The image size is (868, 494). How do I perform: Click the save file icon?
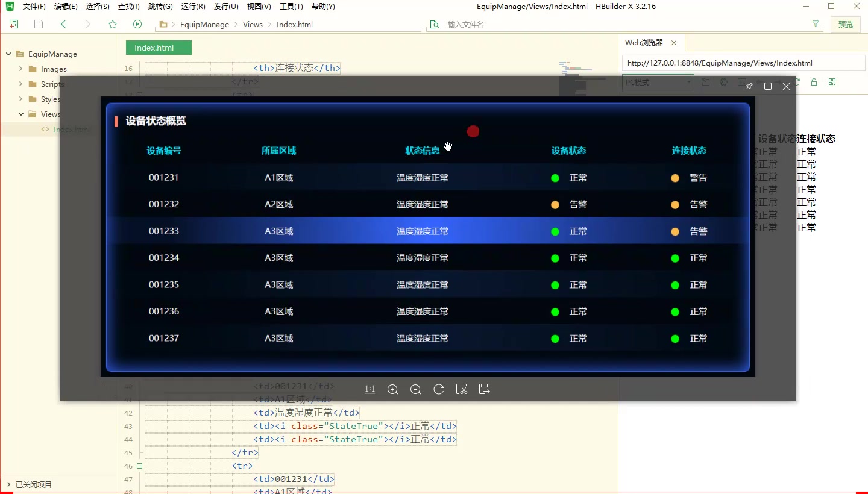[39, 24]
